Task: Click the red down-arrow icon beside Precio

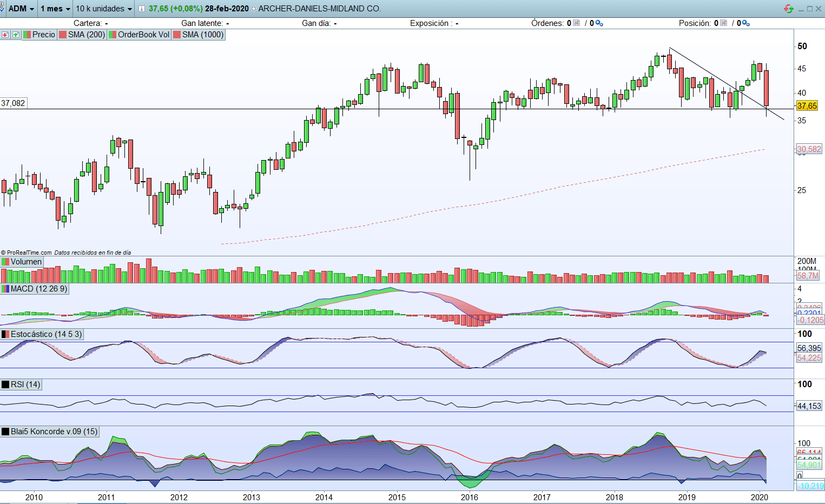Action: pyautogui.click(x=5, y=35)
